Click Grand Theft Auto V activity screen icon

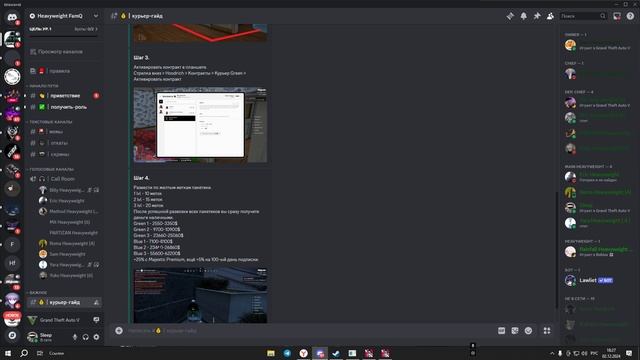[96, 320]
